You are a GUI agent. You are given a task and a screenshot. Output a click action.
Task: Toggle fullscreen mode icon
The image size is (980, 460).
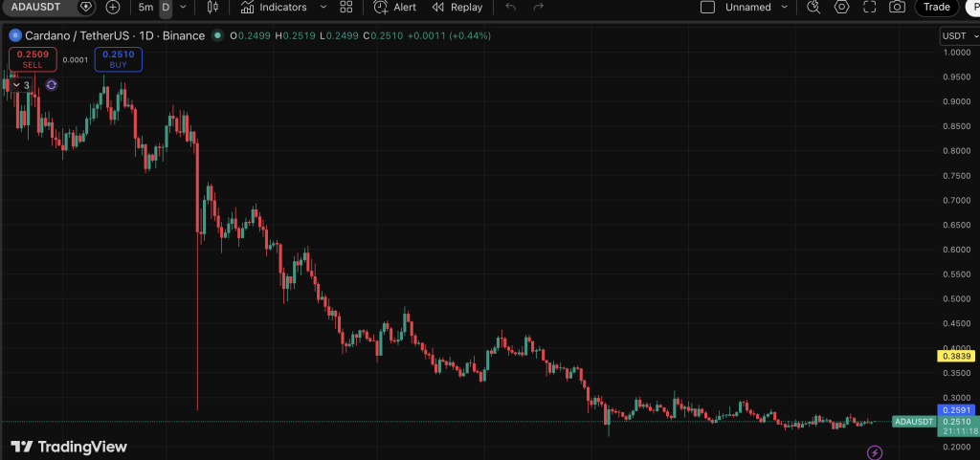(x=869, y=8)
